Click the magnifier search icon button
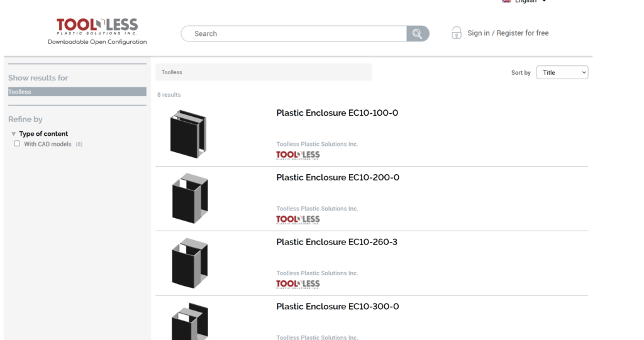 [x=417, y=34]
